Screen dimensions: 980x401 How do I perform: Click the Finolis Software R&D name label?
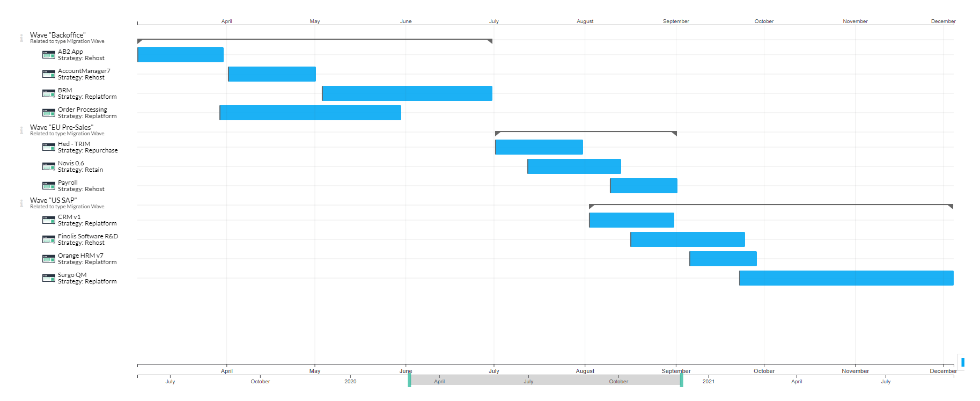[x=88, y=236]
